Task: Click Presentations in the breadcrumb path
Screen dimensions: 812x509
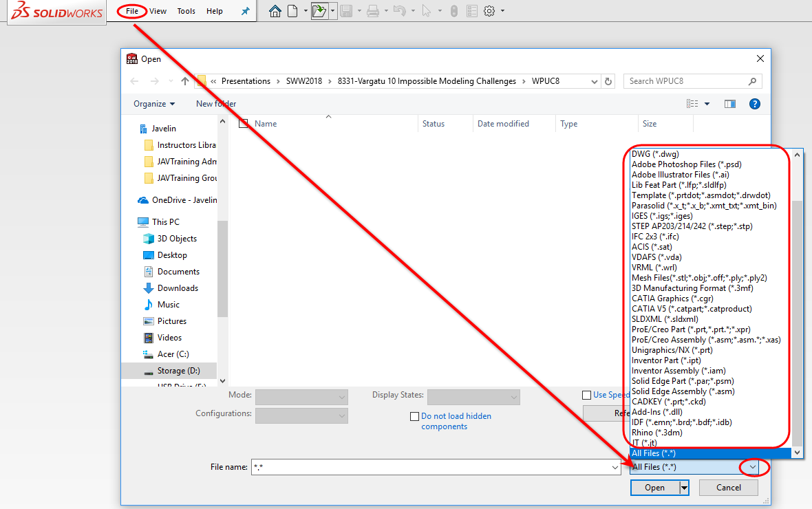Action: coord(246,81)
